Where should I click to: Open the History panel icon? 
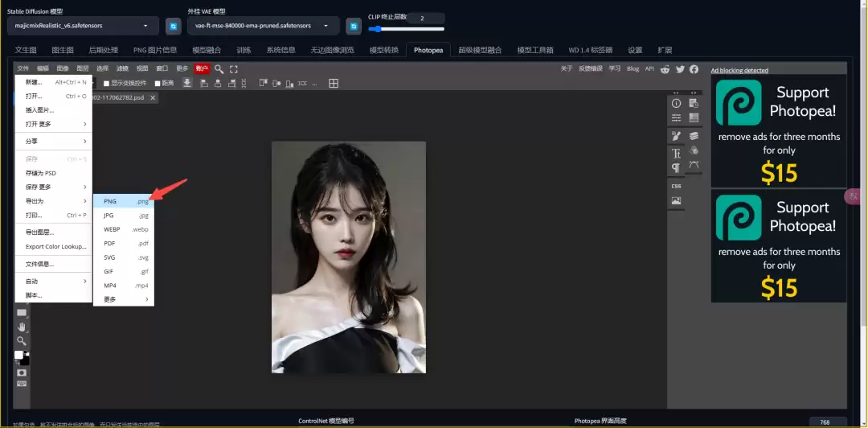(x=694, y=103)
